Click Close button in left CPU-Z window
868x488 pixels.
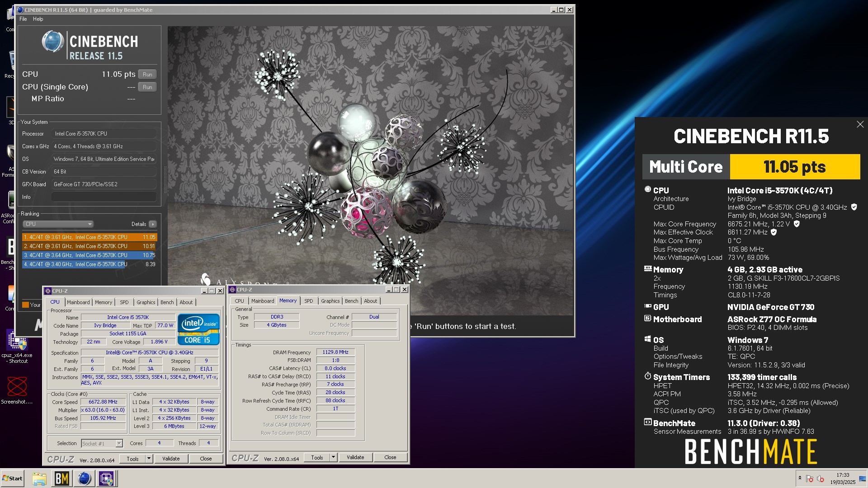coord(206,459)
